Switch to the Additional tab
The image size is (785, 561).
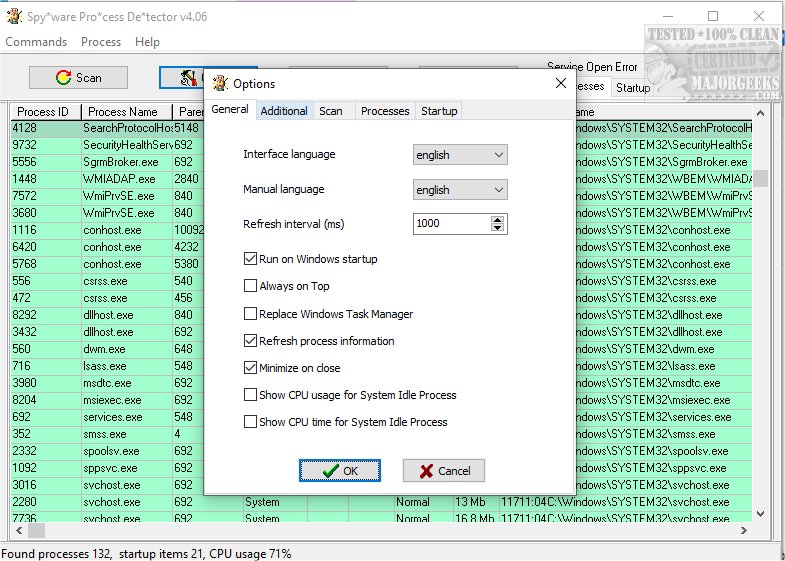pos(284,111)
